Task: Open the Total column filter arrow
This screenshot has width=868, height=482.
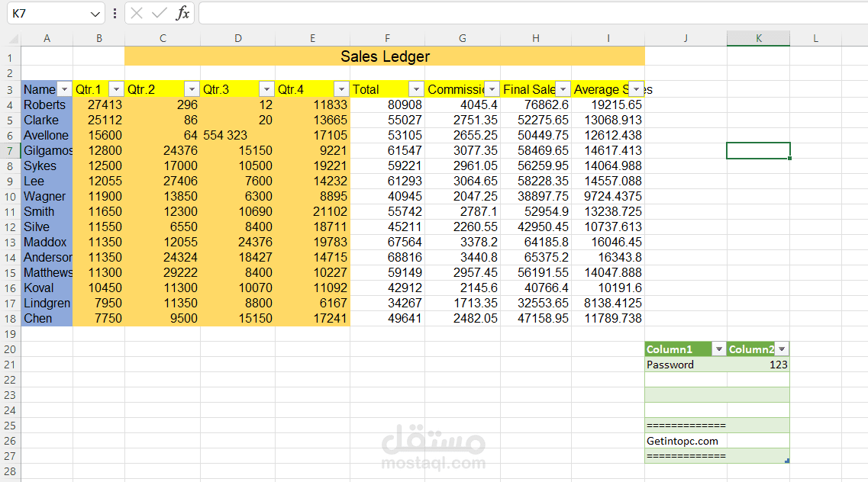Action: click(415, 89)
